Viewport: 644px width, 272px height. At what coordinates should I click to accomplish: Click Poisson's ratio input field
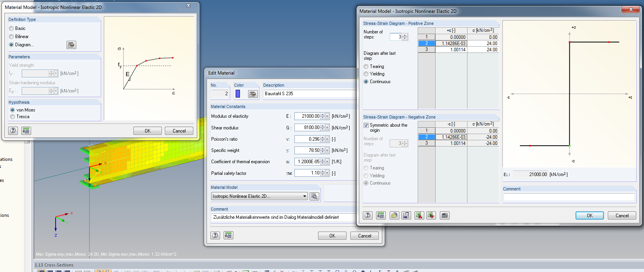pos(307,139)
